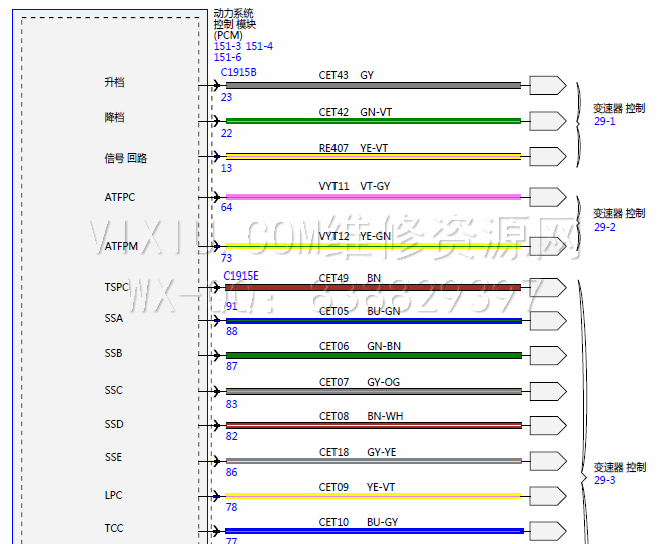
Task: Open transmission control link 29-1
Action: [x=604, y=121]
